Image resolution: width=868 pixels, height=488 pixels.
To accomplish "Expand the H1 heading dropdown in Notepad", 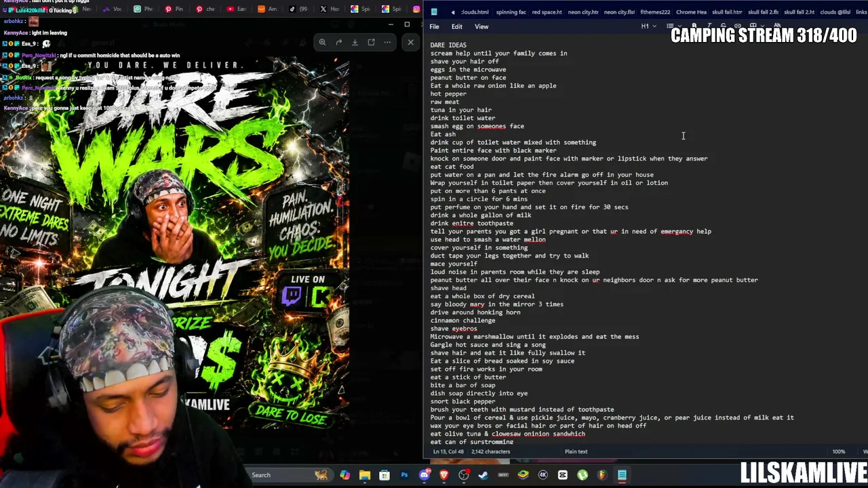I will pos(648,26).
